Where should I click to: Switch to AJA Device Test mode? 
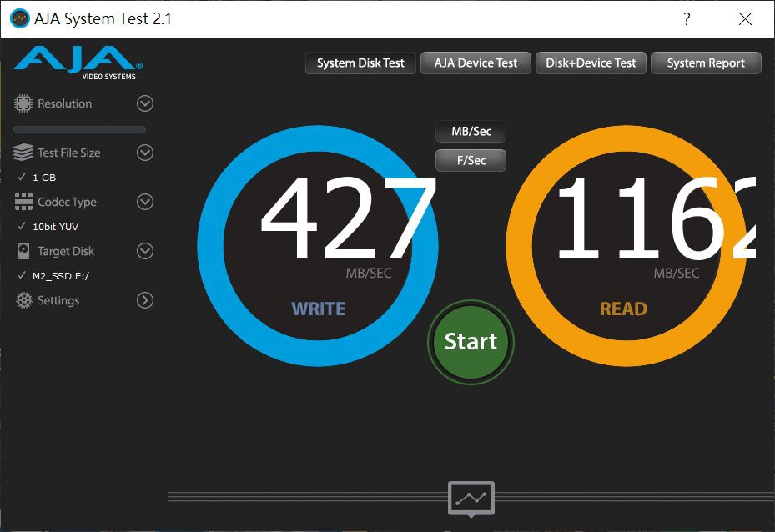[x=476, y=63]
